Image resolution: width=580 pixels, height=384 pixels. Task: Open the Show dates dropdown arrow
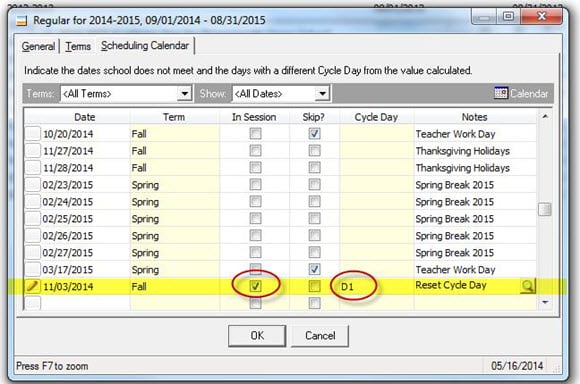(x=322, y=94)
